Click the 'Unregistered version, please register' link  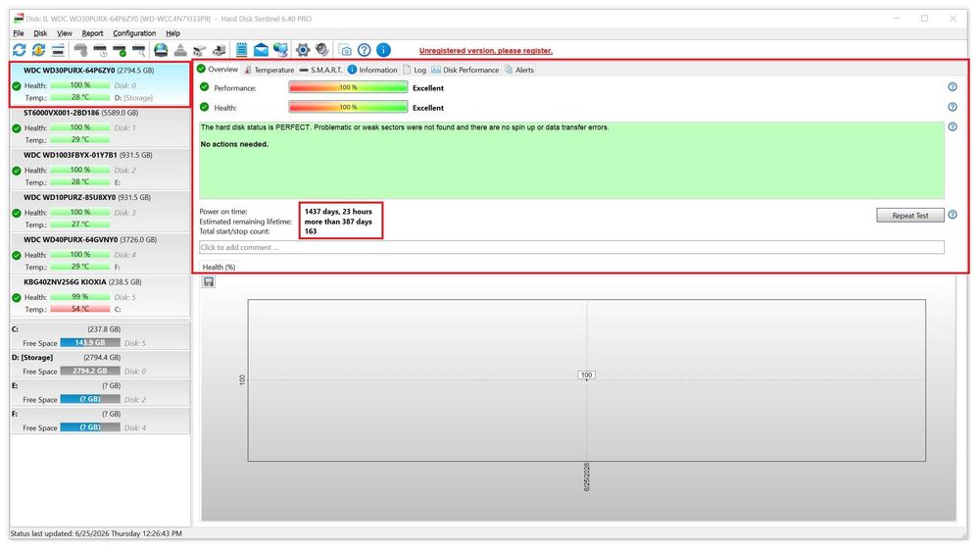(x=486, y=51)
